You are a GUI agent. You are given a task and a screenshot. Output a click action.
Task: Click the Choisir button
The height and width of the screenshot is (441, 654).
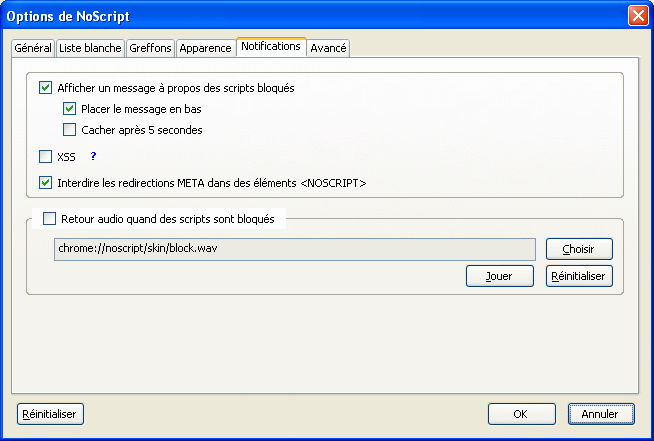pos(579,249)
